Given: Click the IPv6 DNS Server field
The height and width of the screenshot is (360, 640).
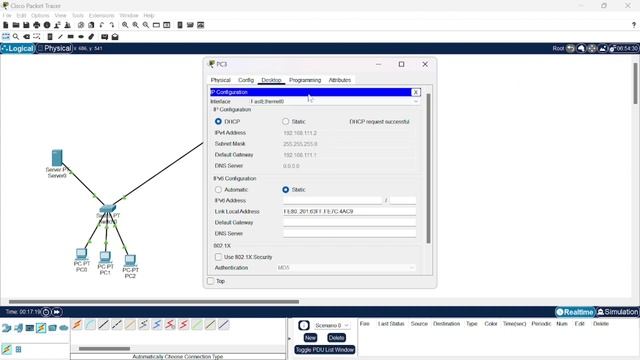Looking at the screenshot, I should [349, 233].
